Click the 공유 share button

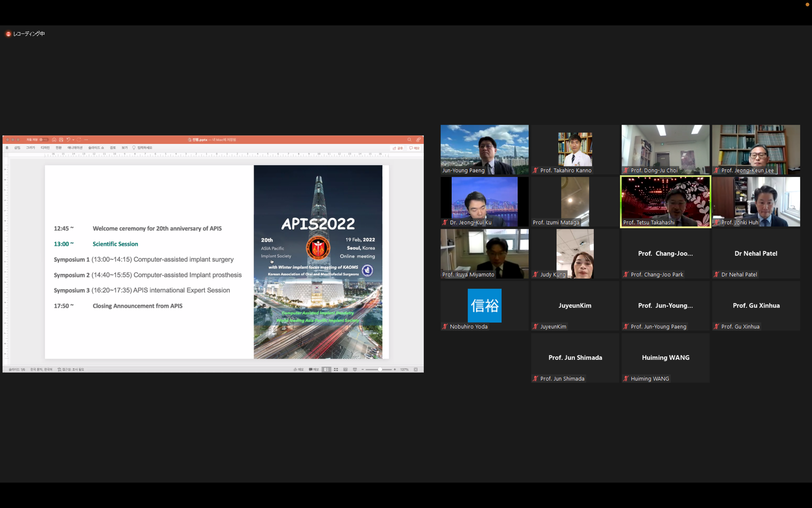[398, 148]
